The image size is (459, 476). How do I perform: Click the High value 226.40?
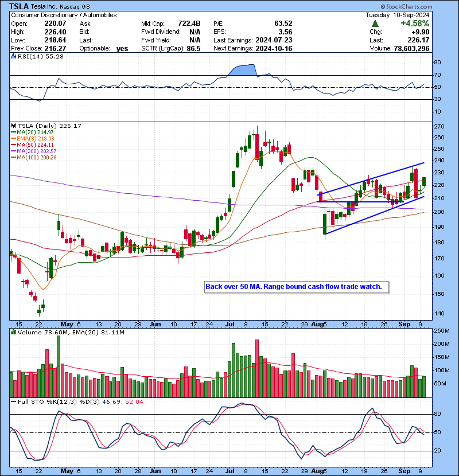[55, 32]
